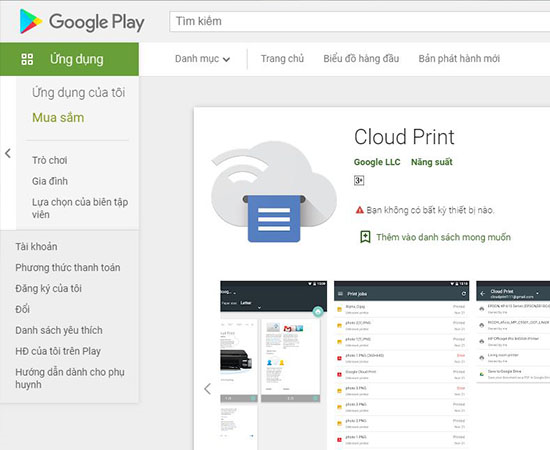Open Lựa chọn của biên tập viên

[x=80, y=208]
